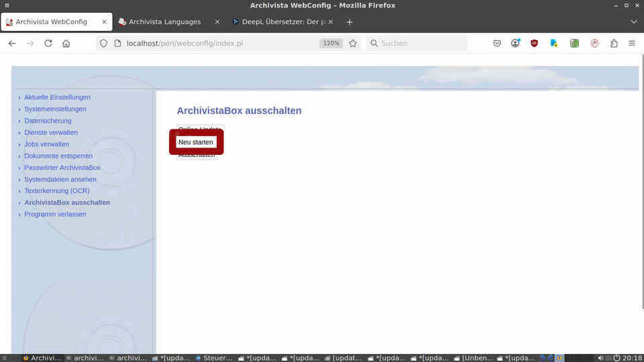Click Programm verlassen
644x362 pixels.
(55, 215)
